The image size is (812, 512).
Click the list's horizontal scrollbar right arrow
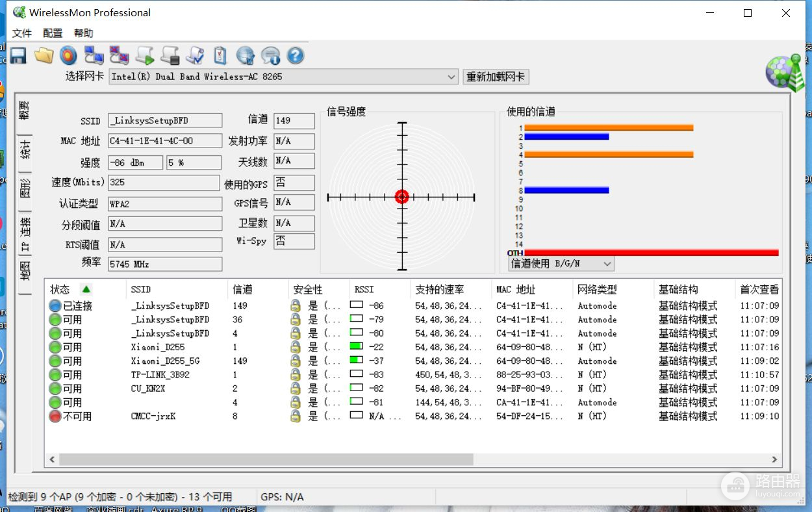tap(774, 459)
